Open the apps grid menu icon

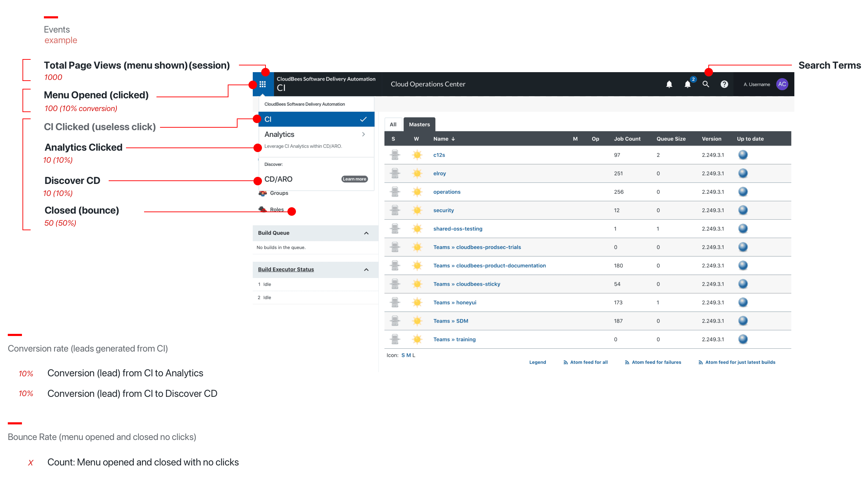(263, 84)
